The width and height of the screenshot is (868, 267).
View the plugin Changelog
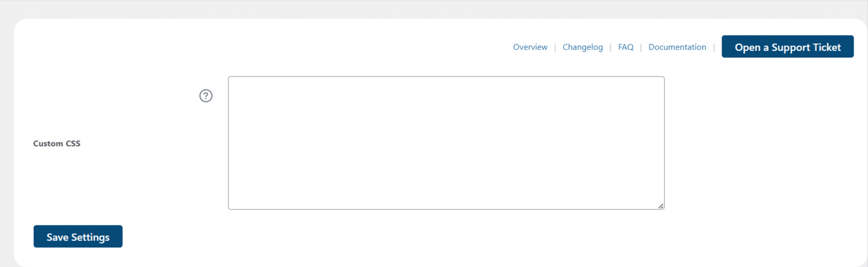pos(583,47)
